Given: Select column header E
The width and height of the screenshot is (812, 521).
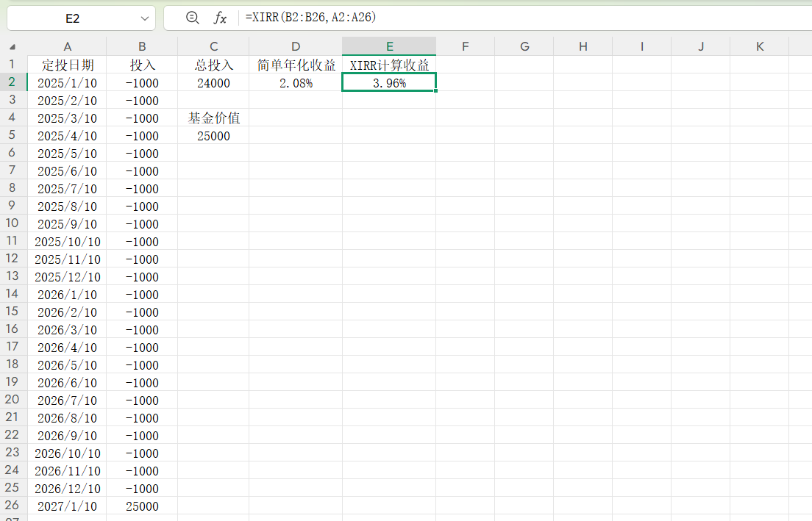Looking at the screenshot, I should coord(388,46).
